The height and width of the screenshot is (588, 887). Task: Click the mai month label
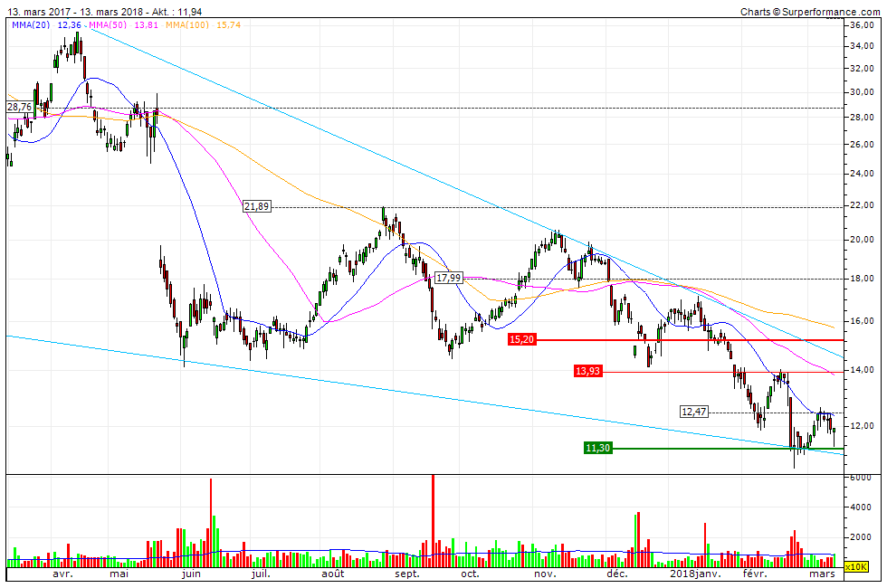[x=119, y=574]
